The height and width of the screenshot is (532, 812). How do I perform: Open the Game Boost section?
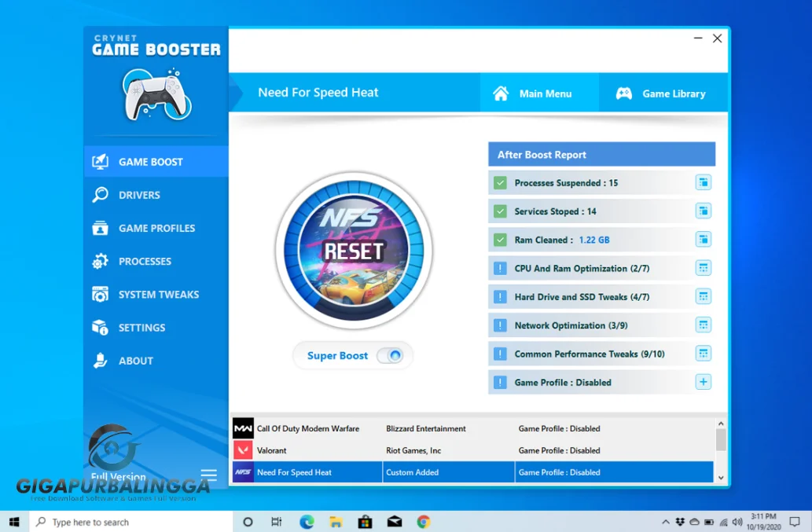tap(156, 161)
